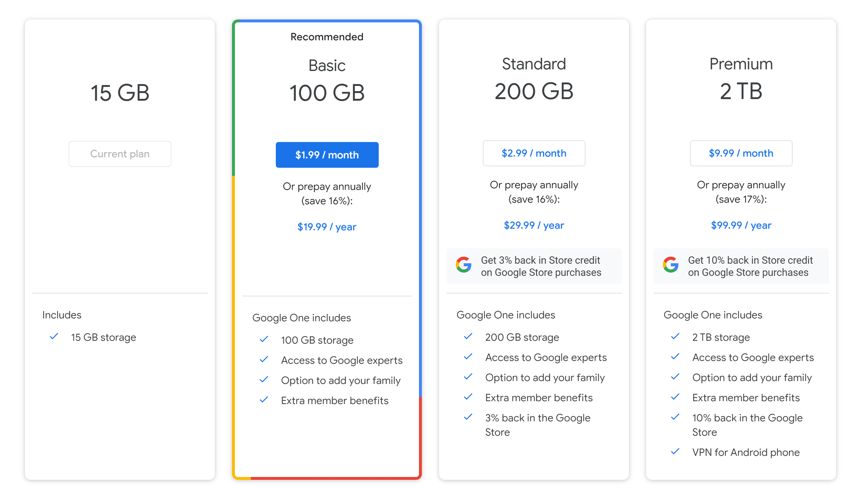868x499 pixels.
Task: Prepay Standard at $29.99 / year
Action: pos(534,225)
